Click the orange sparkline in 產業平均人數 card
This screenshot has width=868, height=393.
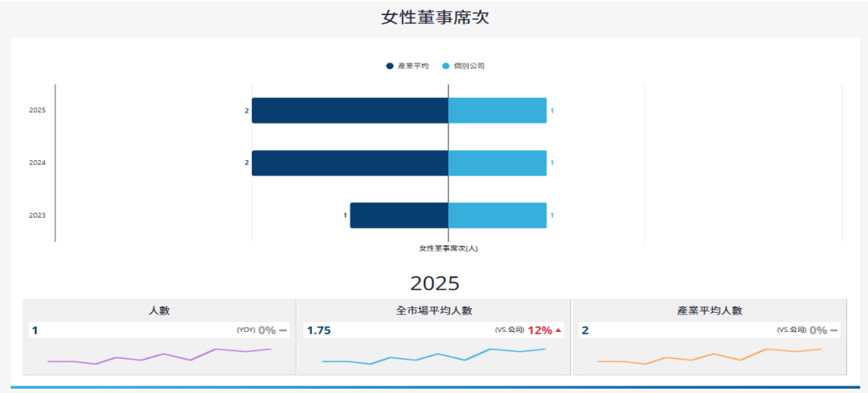[x=709, y=355]
